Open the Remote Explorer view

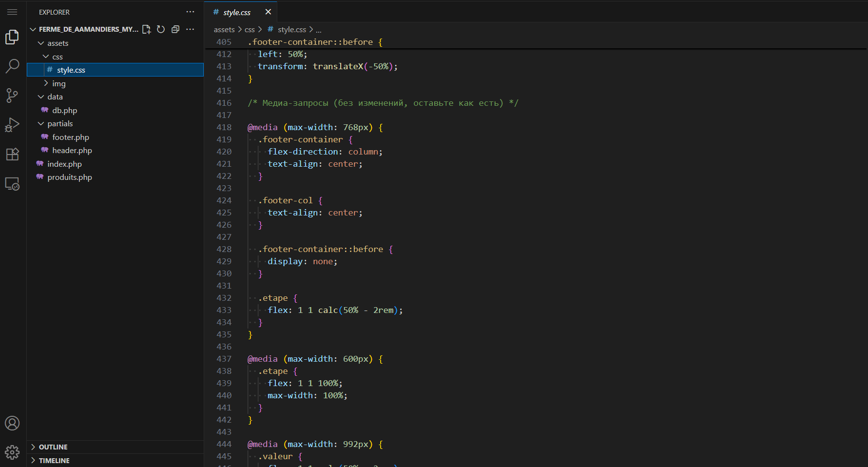[x=12, y=184]
